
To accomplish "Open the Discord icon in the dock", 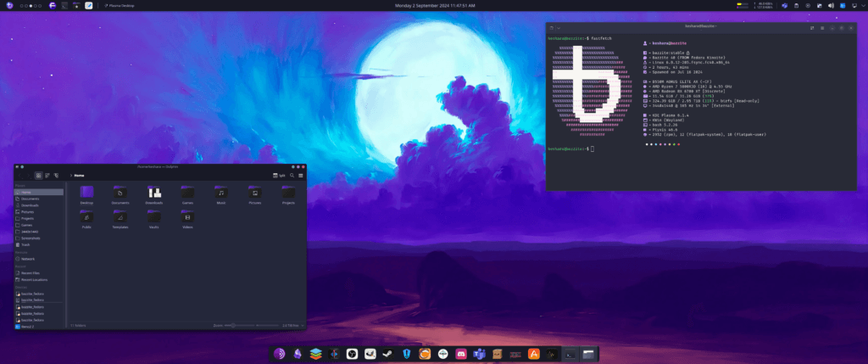I will [460, 354].
